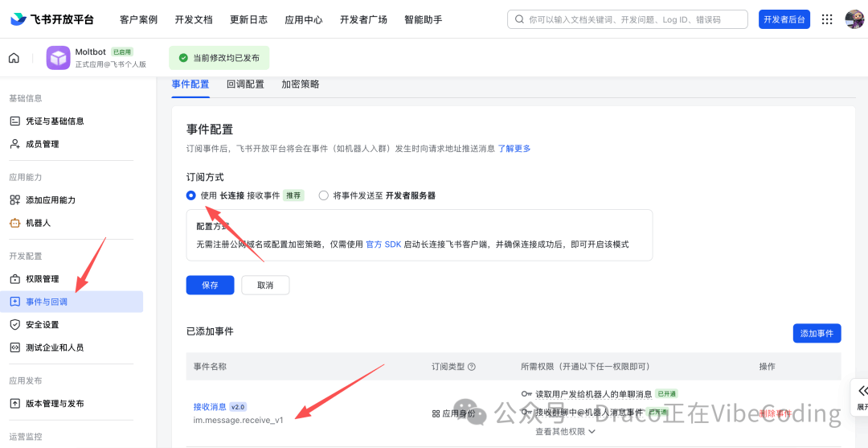Open 开发文档 in the top menu
Image resolution: width=868 pixels, height=448 pixels.
pos(193,19)
